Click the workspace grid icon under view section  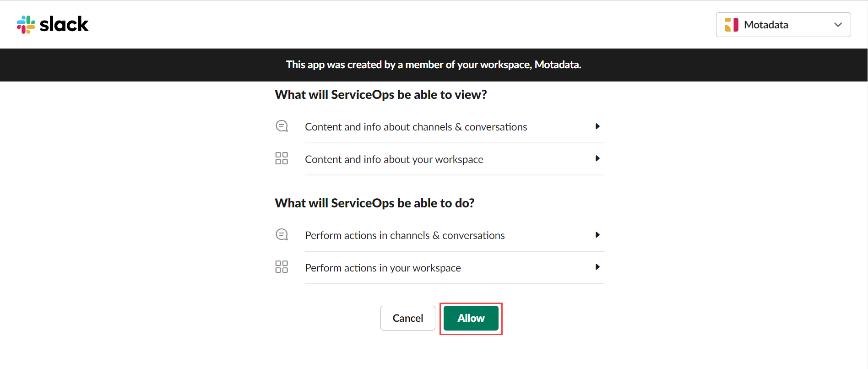point(282,158)
